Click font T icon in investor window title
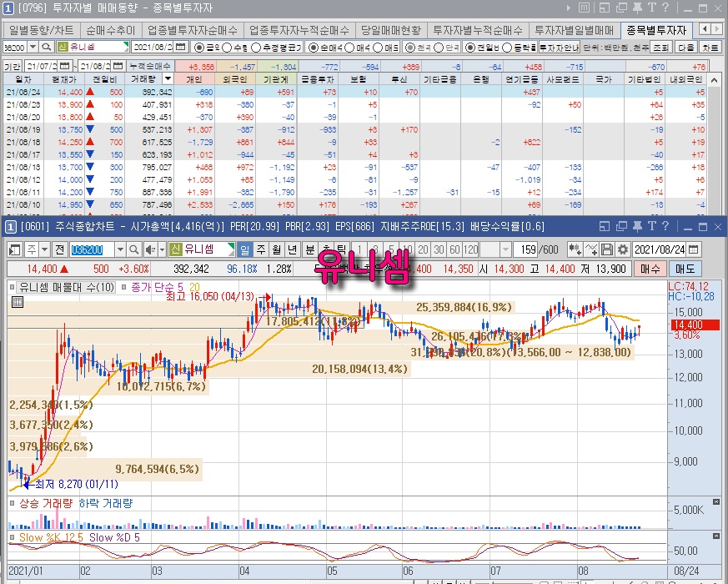This screenshot has width=728, height=584. pyautogui.click(x=651, y=8)
